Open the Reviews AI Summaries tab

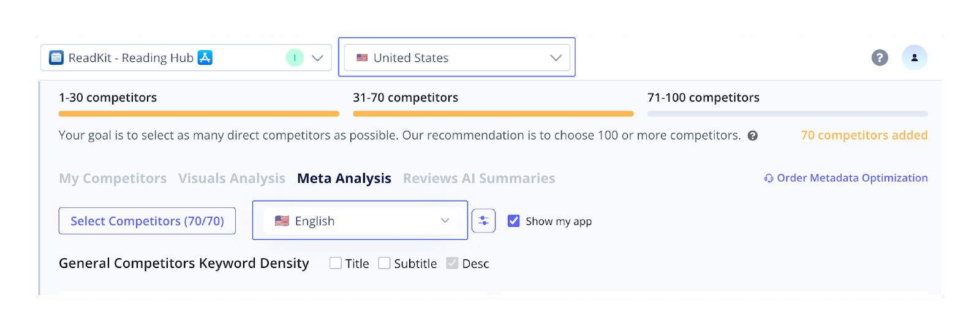(x=479, y=178)
